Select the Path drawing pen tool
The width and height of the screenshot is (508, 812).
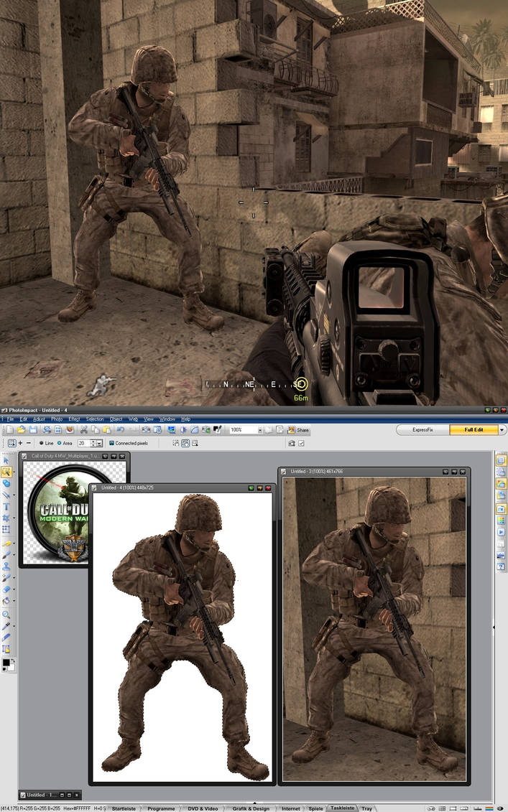6,495
